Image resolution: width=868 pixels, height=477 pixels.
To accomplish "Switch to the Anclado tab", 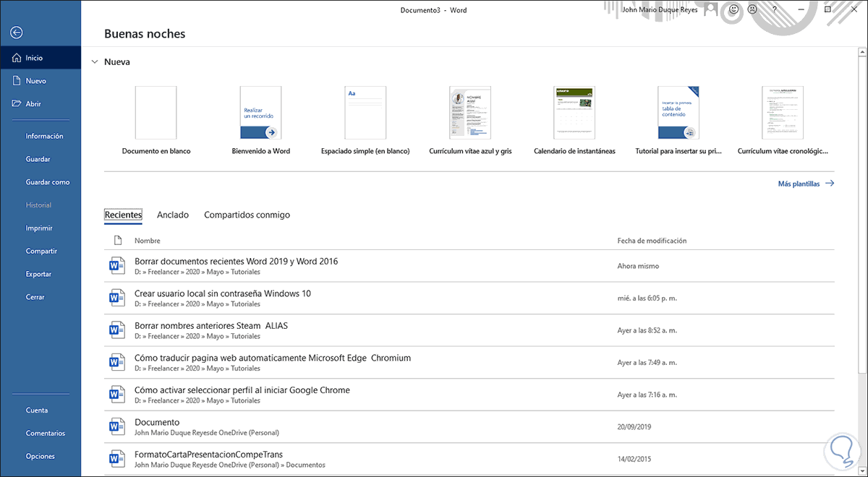I will click(173, 215).
